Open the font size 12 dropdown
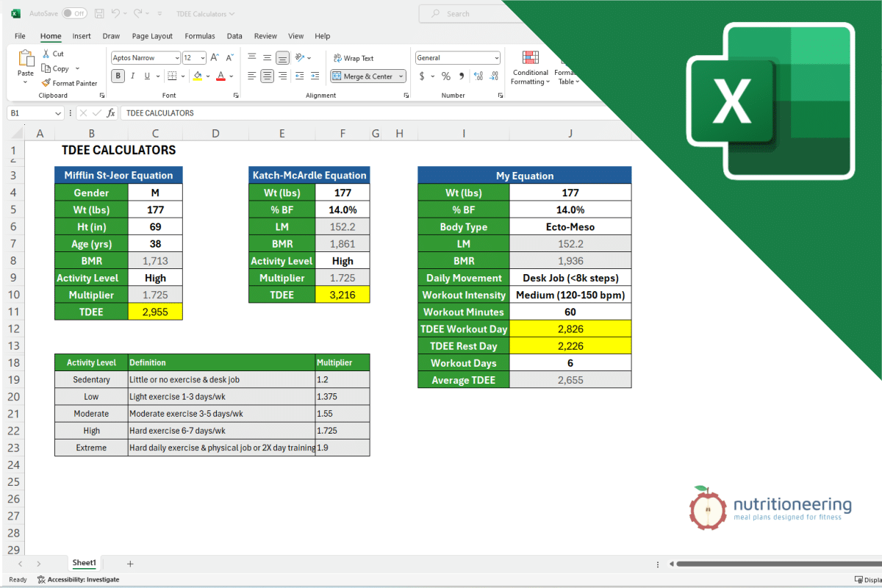Image resolution: width=882 pixels, height=588 pixels. point(201,58)
